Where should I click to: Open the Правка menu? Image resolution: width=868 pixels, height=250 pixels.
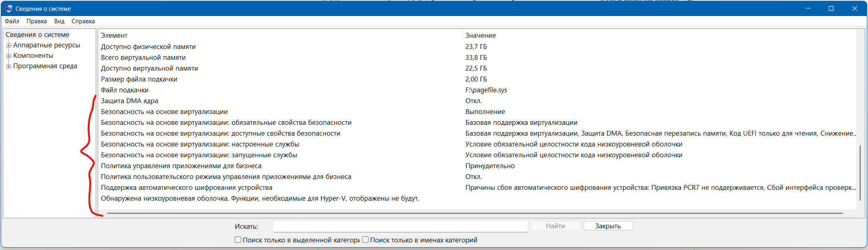[x=36, y=21]
